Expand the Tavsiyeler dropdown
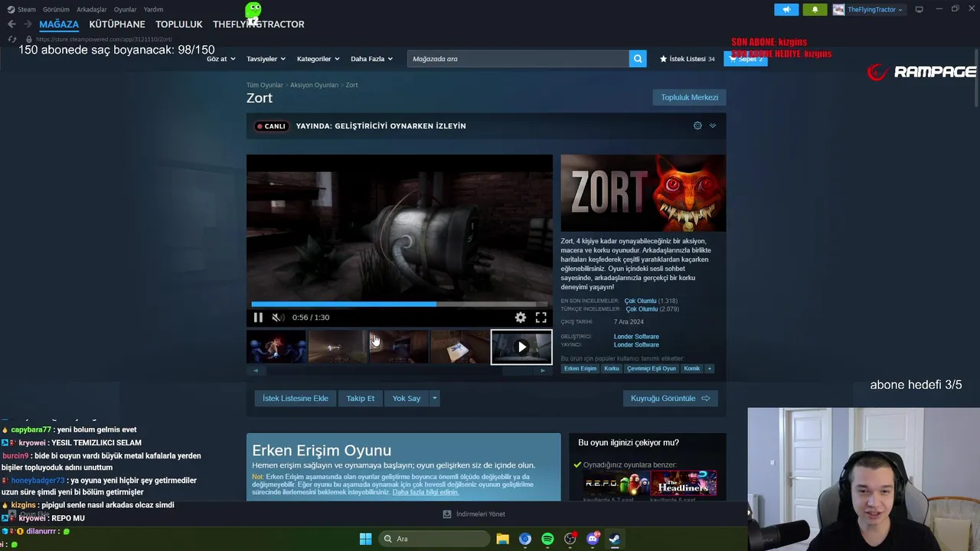Screen dimensions: 980x551 click(266, 59)
